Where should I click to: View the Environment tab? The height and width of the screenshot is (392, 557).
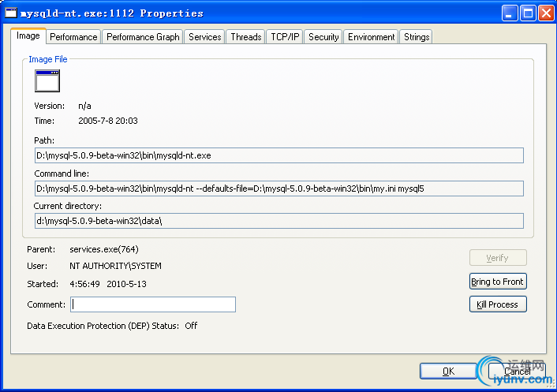pyautogui.click(x=372, y=37)
